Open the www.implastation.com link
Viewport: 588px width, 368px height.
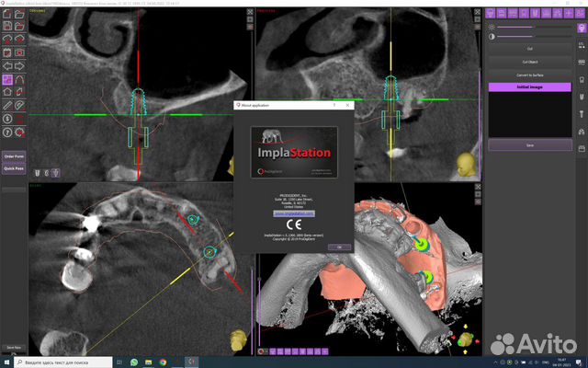[x=293, y=212]
